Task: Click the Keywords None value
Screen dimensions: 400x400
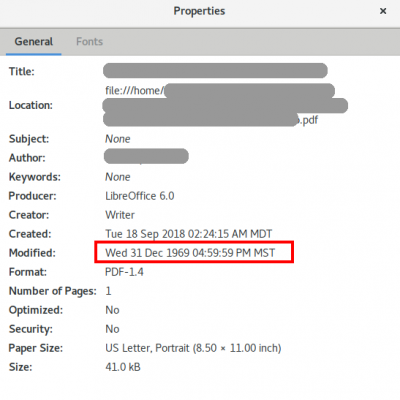Action: point(118,177)
